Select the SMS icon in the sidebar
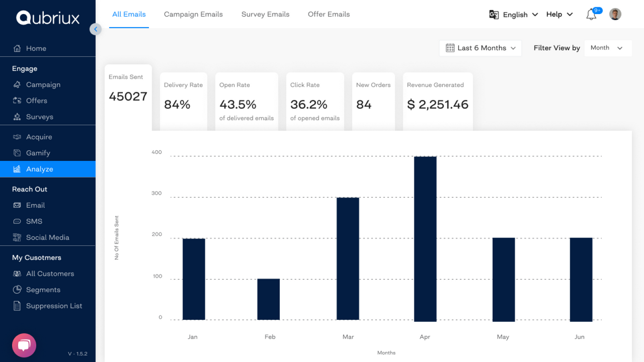Viewport: 644px width, 362px height. coord(17,221)
